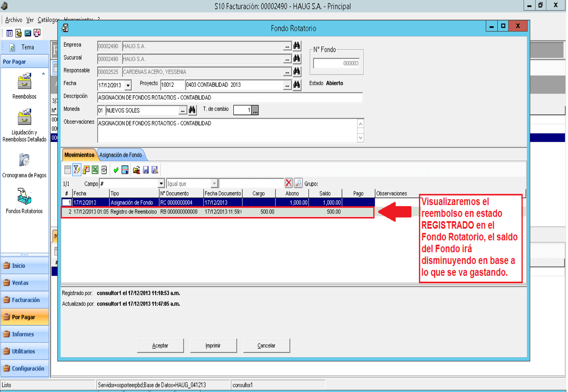Click the binoculars icon next to Responsable

(x=297, y=72)
